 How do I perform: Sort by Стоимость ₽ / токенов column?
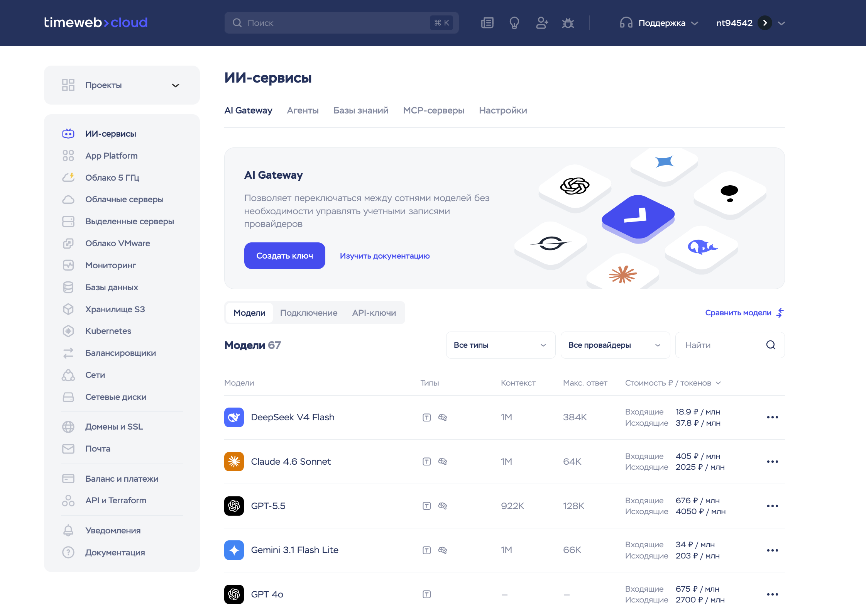click(x=673, y=383)
